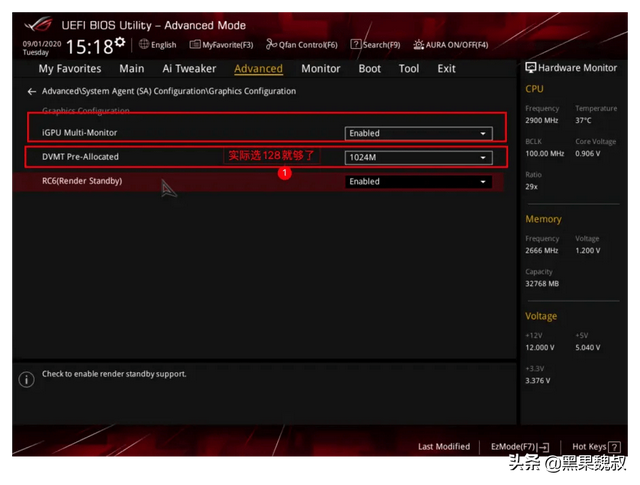Switch to the Main tab
The image size is (640, 485).
[131, 69]
